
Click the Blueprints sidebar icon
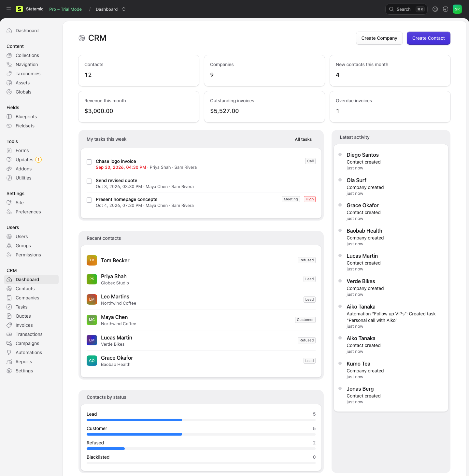pyautogui.click(x=9, y=117)
